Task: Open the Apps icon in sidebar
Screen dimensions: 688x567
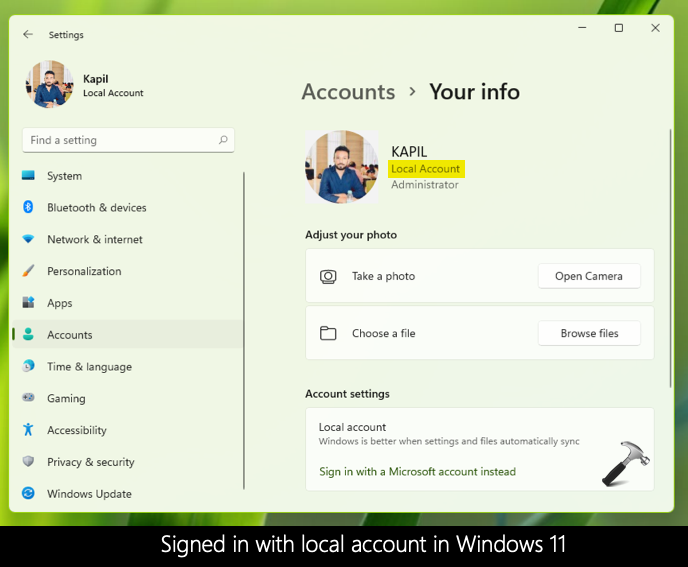Action: coord(28,302)
